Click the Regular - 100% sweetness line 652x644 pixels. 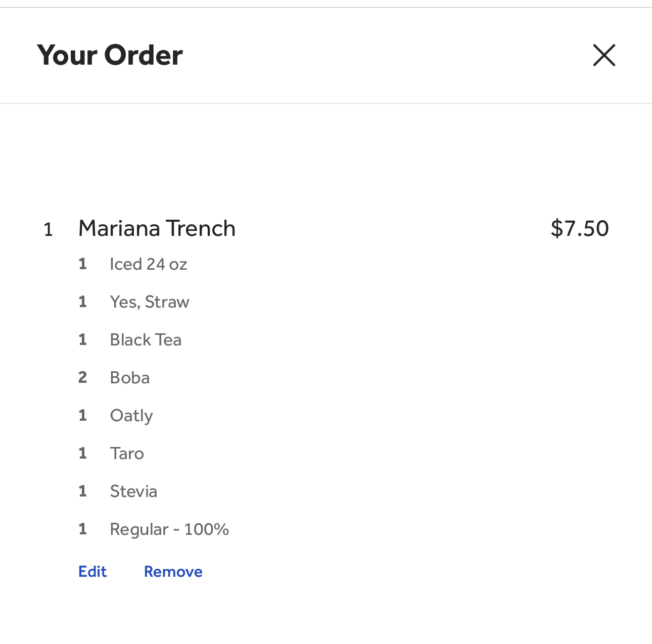(x=169, y=529)
